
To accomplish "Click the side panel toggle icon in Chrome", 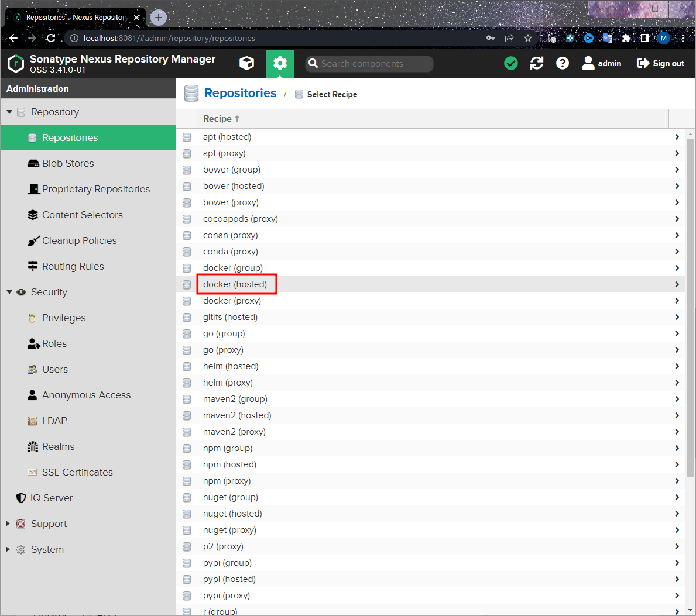I will (645, 38).
